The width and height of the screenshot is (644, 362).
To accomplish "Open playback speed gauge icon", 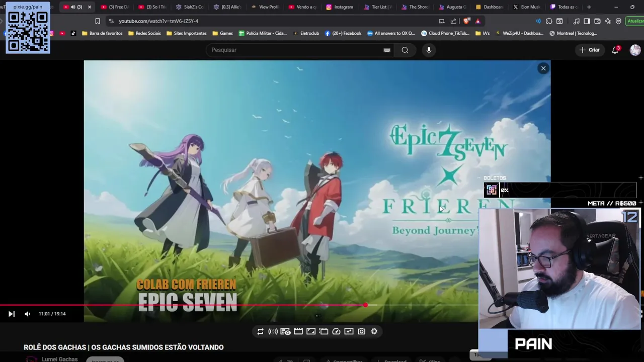I will 336,331.
